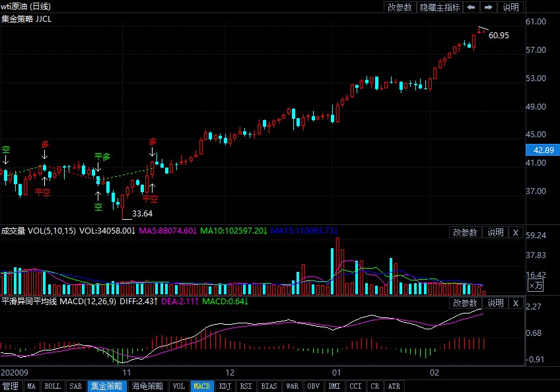Toggle 隐藏主指标 to hide main indicator
Viewport: 560px width, 392px height.
438,7
